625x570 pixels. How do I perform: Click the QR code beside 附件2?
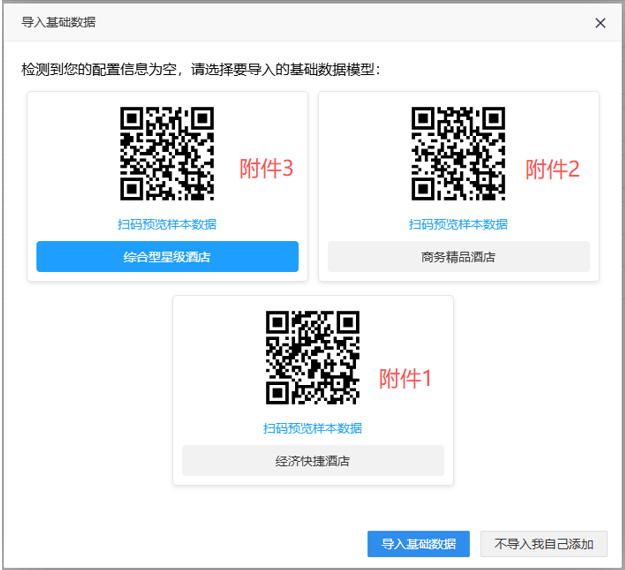[x=458, y=153]
